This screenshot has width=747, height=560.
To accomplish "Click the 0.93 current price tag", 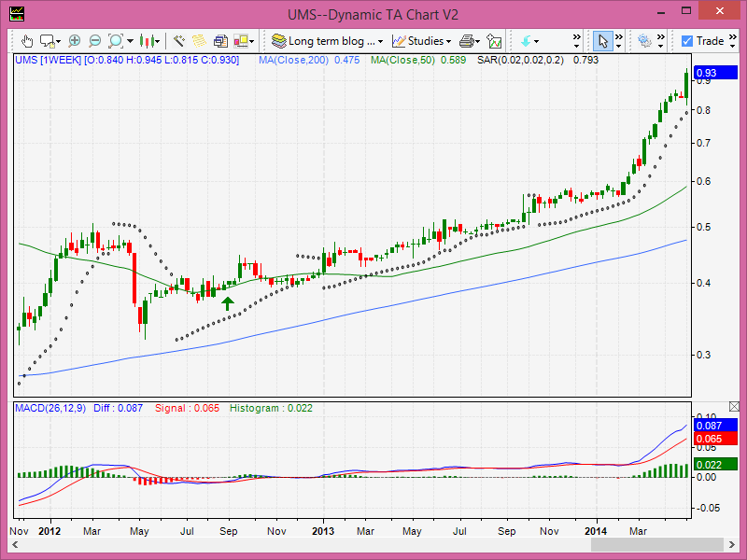I will (x=715, y=73).
